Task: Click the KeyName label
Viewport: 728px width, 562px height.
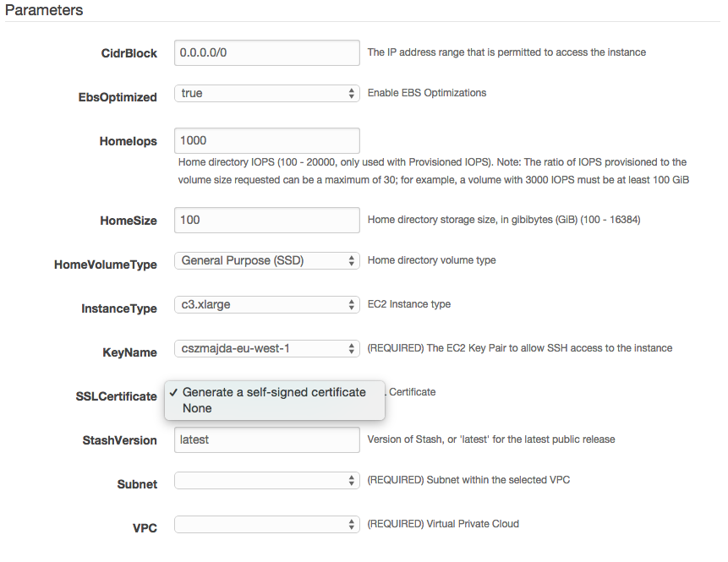Action: [129, 352]
